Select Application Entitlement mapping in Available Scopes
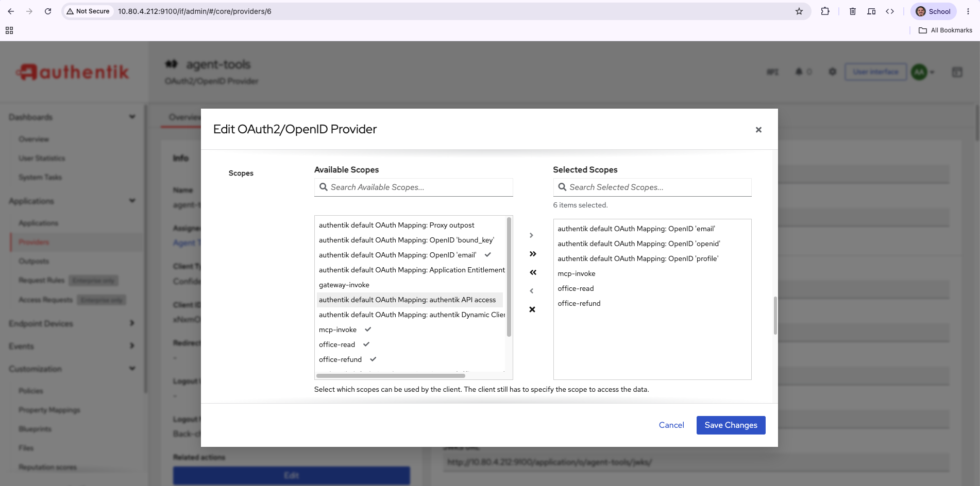 (x=410, y=270)
